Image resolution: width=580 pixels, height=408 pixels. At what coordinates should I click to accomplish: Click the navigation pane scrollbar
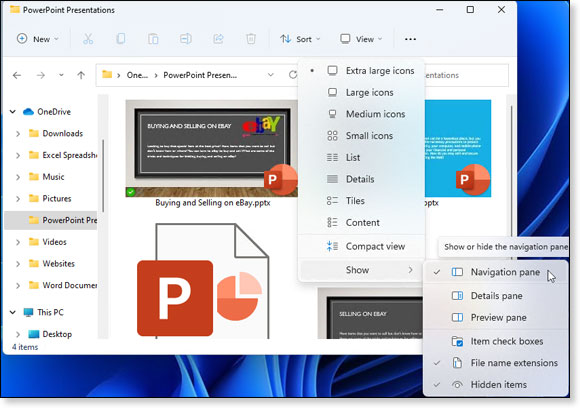pyautogui.click(x=103, y=176)
